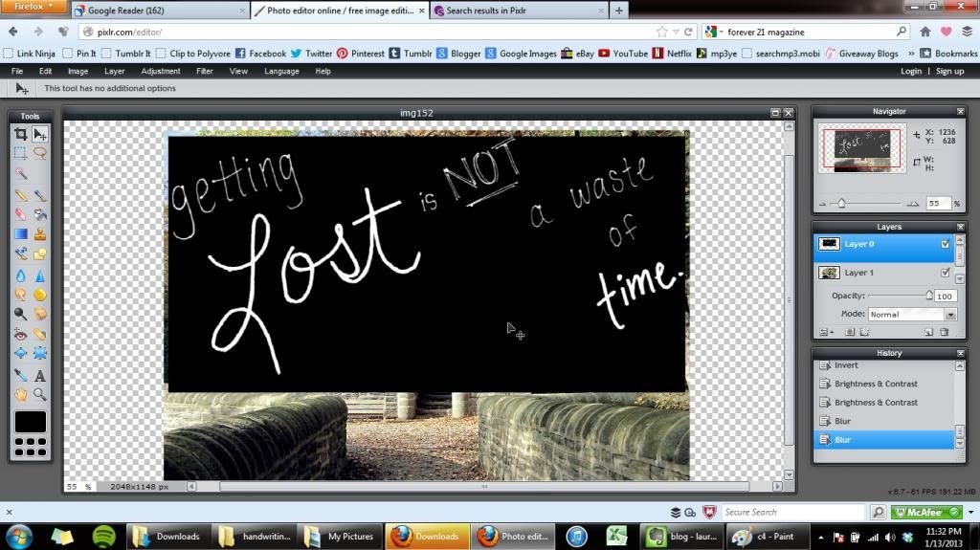Open the Image menu
The height and width of the screenshot is (550, 980).
pyautogui.click(x=78, y=71)
